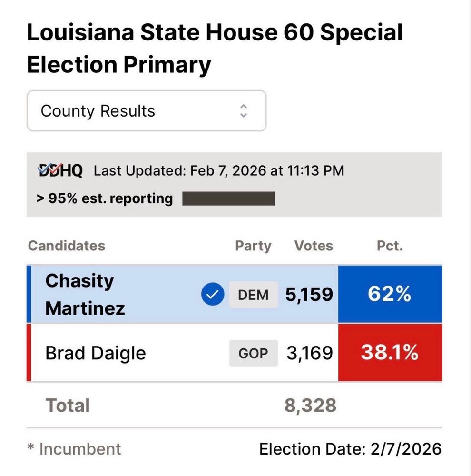Click the total votes 8,328 value
The width and height of the screenshot is (471, 476).
click(x=310, y=406)
